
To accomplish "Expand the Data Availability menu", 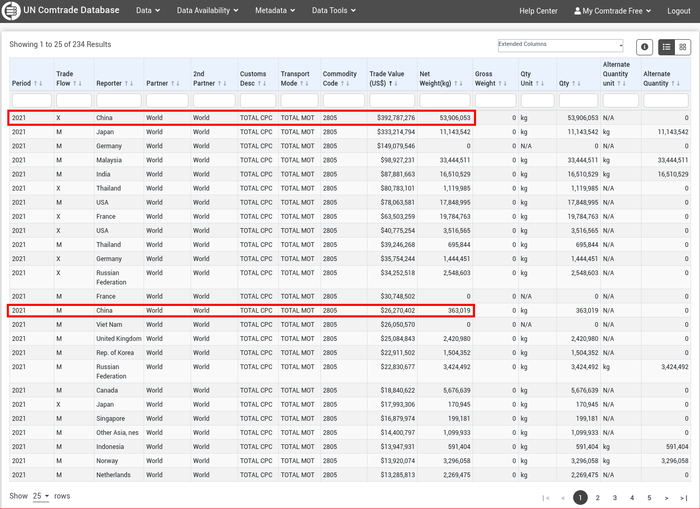I will tap(207, 10).
